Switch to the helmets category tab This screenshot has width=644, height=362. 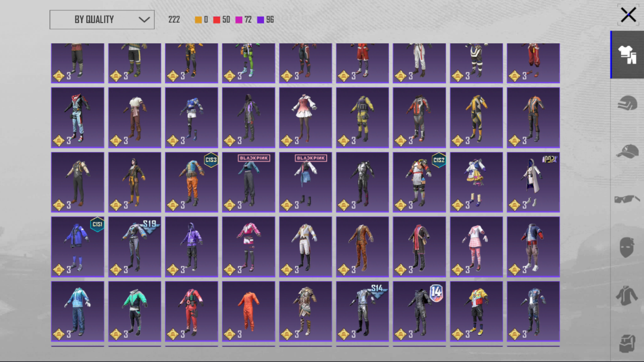pyautogui.click(x=627, y=103)
